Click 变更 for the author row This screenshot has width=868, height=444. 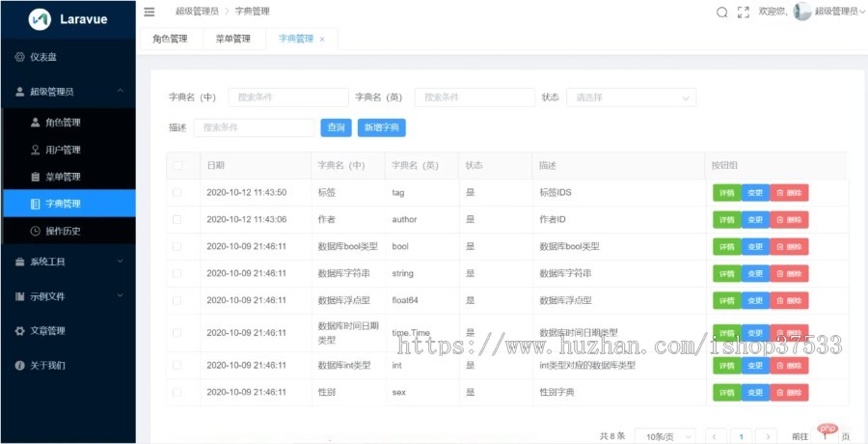[x=755, y=219]
